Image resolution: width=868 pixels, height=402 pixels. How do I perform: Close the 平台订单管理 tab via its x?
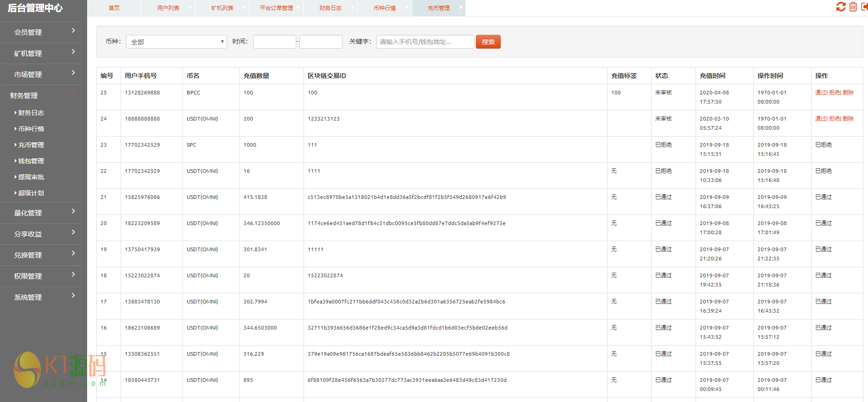[299, 7]
